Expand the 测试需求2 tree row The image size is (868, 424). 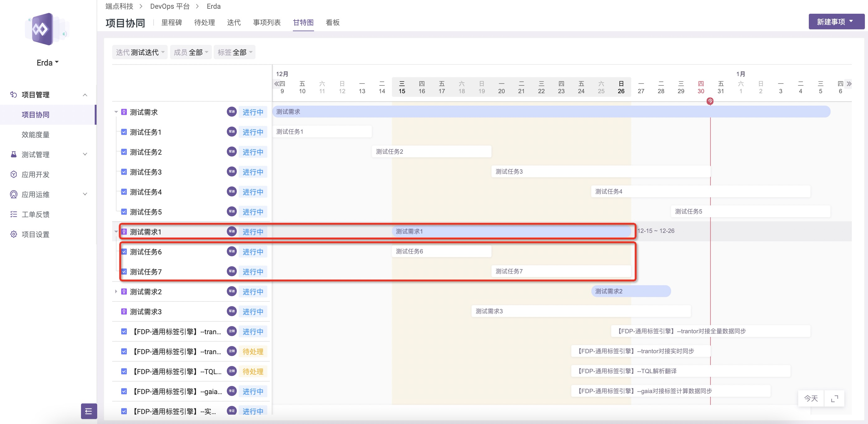click(116, 291)
